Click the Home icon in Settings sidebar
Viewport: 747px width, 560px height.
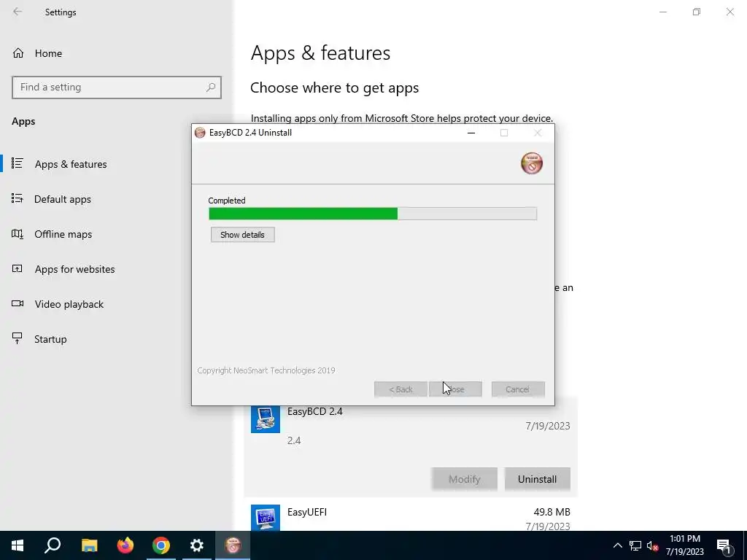click(18, 52)
